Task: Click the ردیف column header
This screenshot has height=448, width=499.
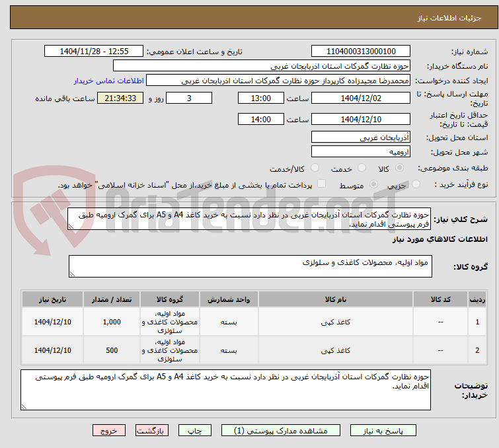Action: 477,299
